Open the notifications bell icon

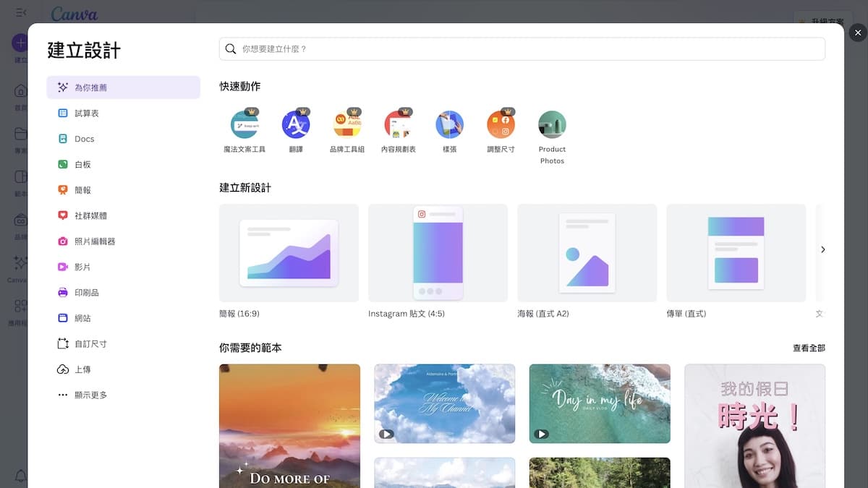(20, 476)
